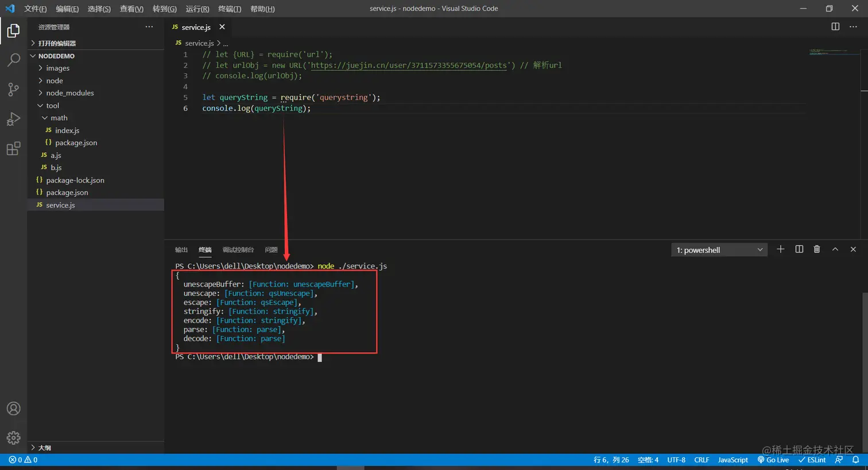Collapse the tool folder
The image size is (868, 470).
click(x=95, y=106)
